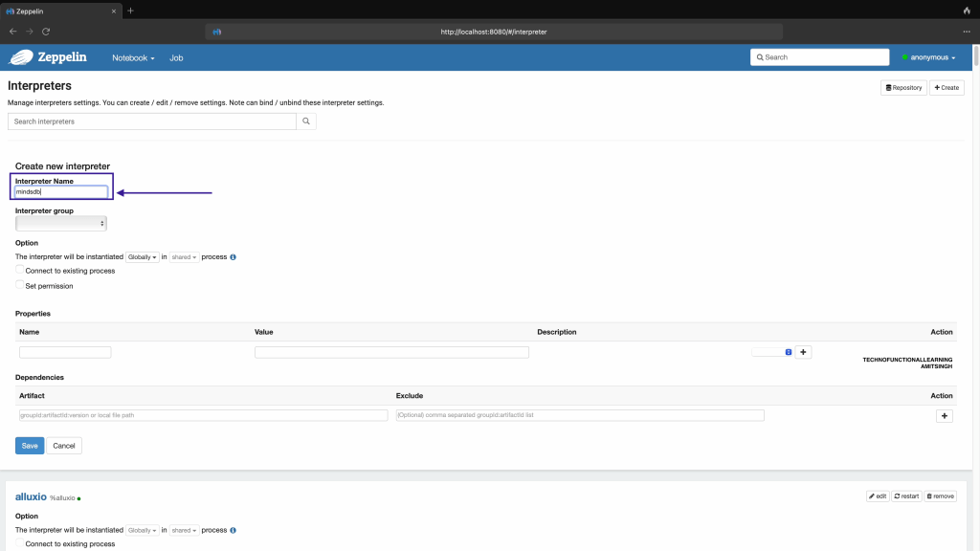
Task: Click the search magnifier icon beside Search interpreters
Action: 305,121
